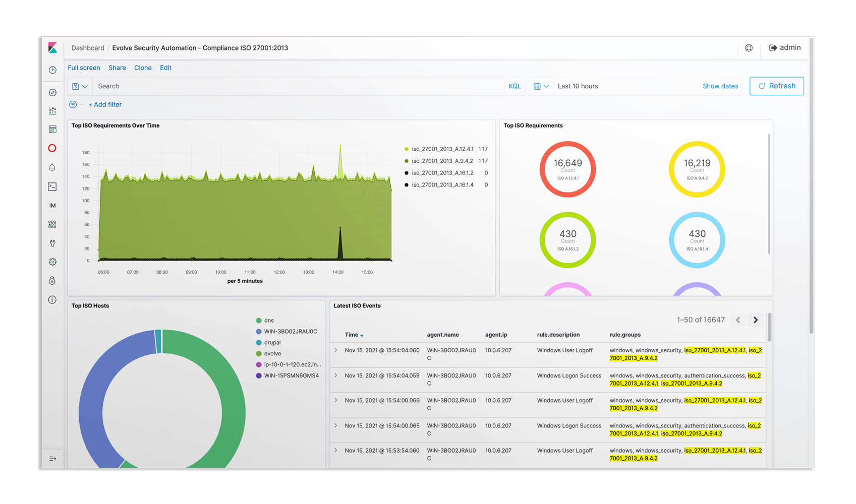Open the help icon near admin
Image resolution: width=856 pixels, height=504 pixels.
[x=749, y=48]
